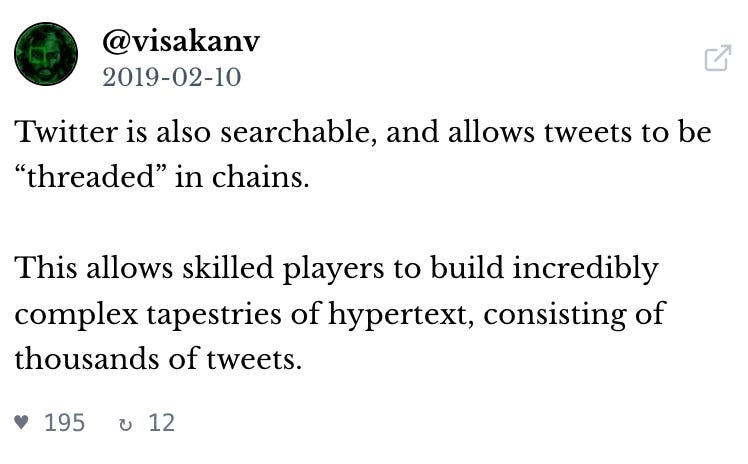Click the 2019-02-10 tweet date

tap(171, 77)
